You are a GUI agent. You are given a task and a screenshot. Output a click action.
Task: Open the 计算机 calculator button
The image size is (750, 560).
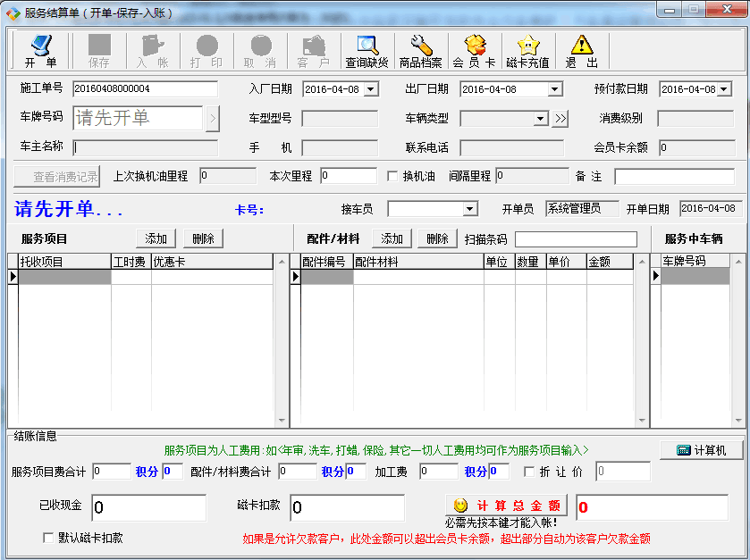(702, 450)
